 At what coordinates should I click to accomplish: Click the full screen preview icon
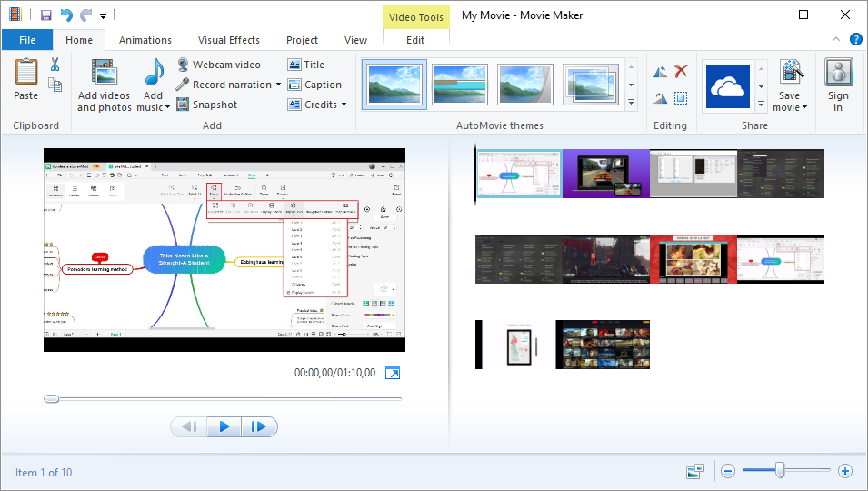point(393,373)
